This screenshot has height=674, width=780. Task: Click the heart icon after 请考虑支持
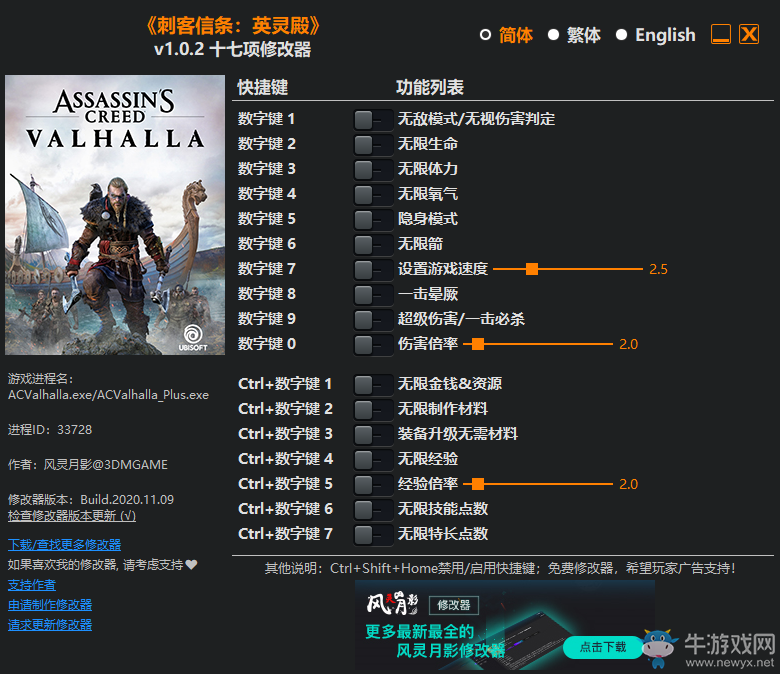coord(192,565)
